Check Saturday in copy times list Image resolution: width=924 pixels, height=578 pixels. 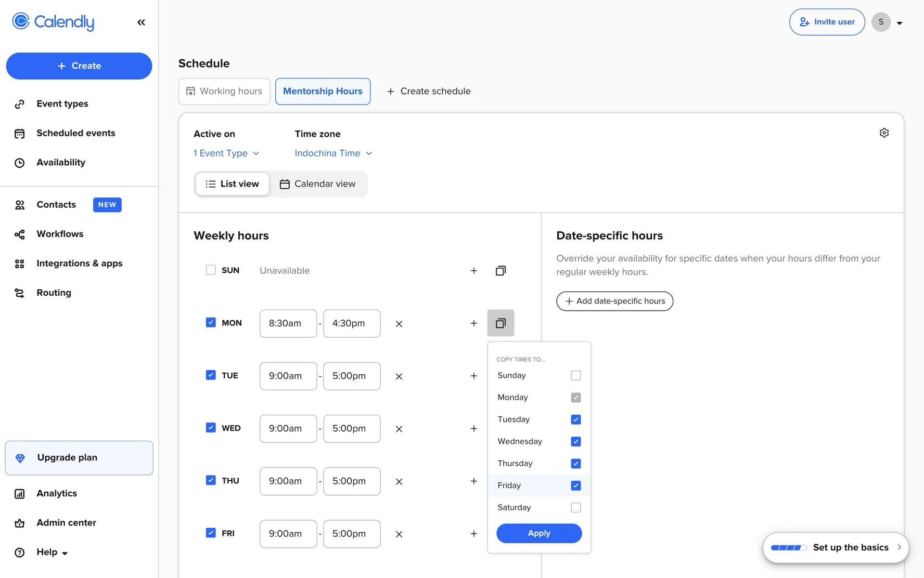pyautogui.click(x=576, y=508)
